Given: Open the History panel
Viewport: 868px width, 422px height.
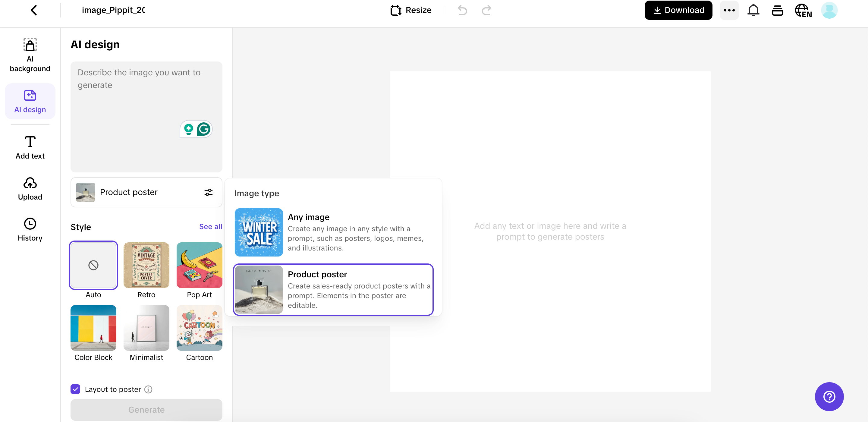Looking at the screenshot, I should 30,230.
